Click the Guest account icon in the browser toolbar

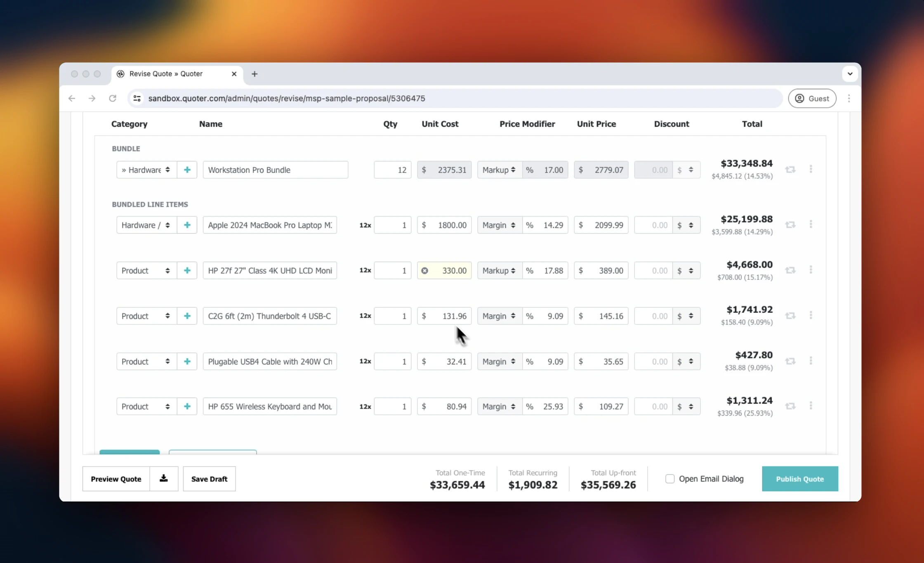tap(799, 98)
